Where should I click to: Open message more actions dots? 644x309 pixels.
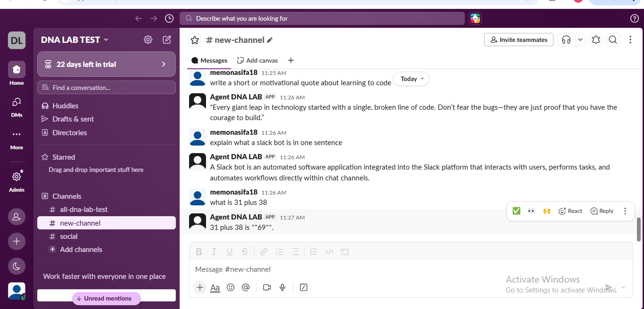pos(625,211)
